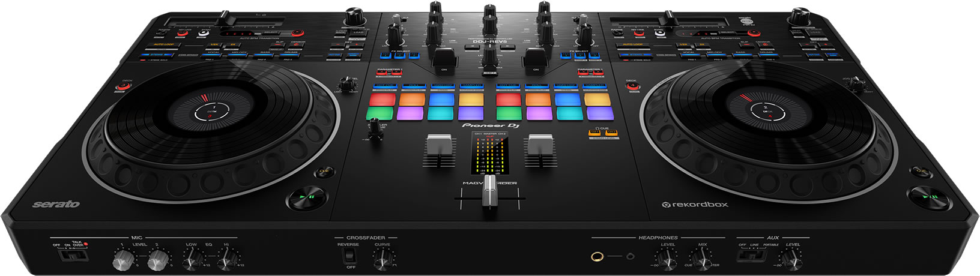Click the Magvel crossfader cap
The width and height of the screenshot is (980, 276).
pyautogui.click(x=491, y=192)
